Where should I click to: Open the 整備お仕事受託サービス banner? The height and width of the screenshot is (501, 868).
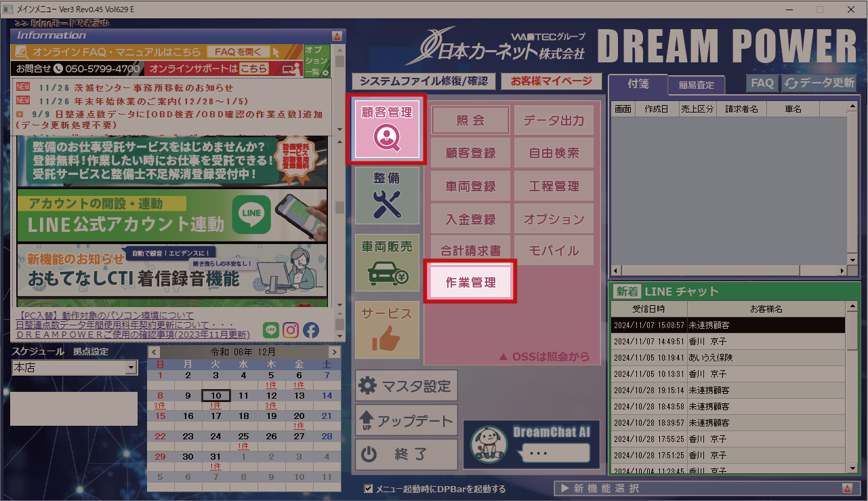tap(172, 161)
